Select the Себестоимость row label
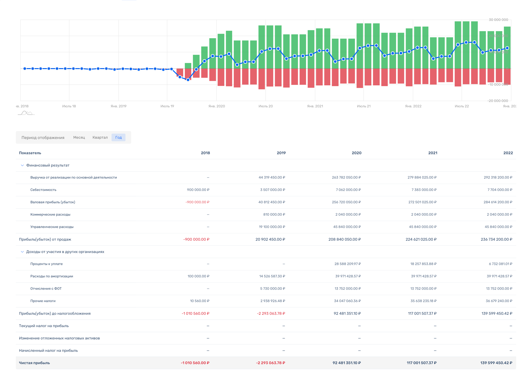532x392 pixels. 43,190
